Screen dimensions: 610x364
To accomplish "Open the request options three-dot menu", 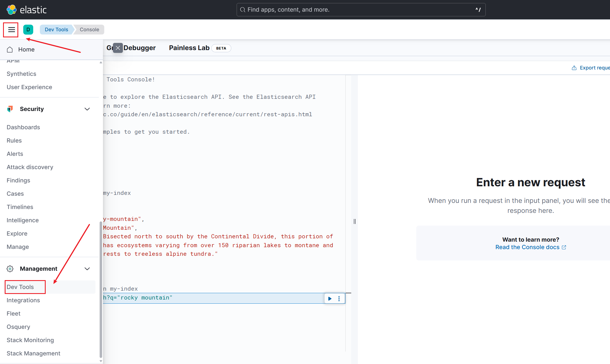I will 339,298.
